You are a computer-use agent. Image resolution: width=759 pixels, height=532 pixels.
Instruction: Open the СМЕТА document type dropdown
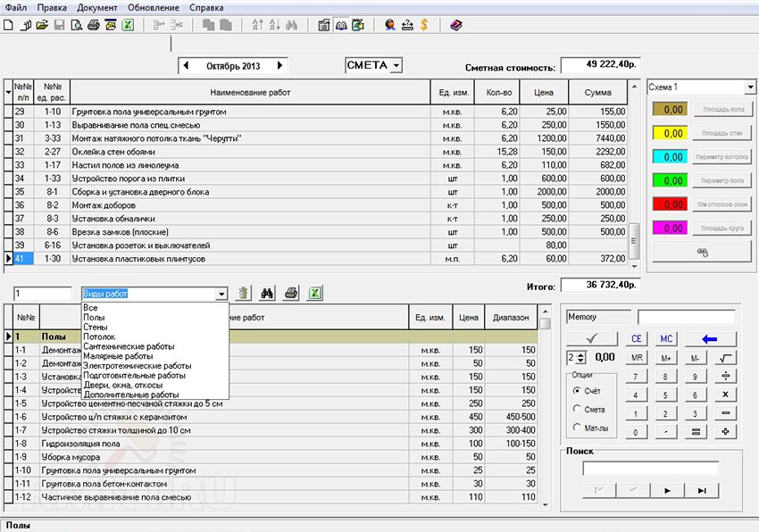point(396,65)
